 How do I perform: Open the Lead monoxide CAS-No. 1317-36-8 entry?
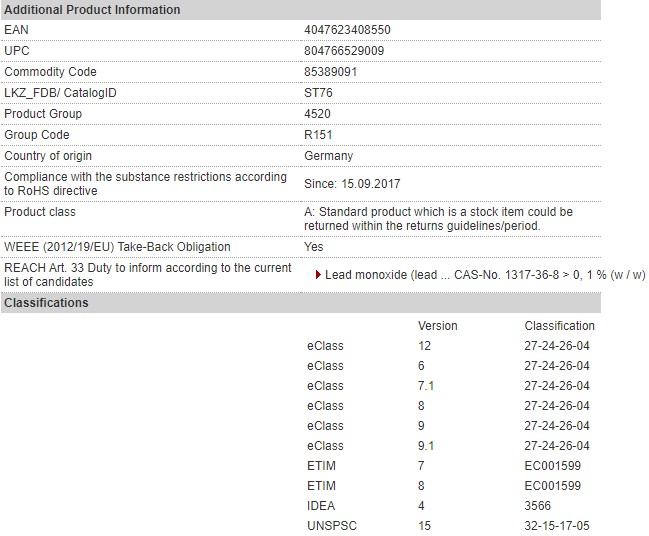[485, 275]
